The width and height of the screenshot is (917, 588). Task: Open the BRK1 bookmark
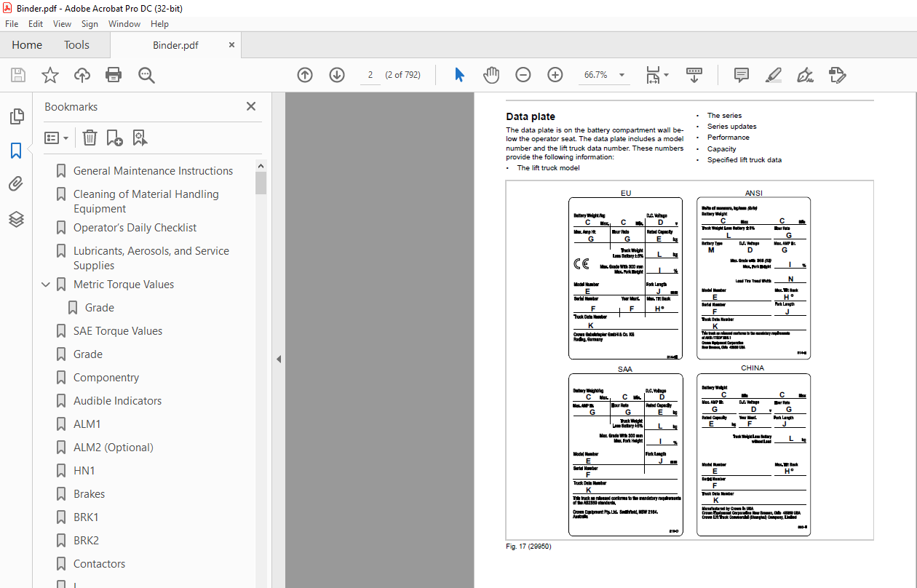point(86,517)
